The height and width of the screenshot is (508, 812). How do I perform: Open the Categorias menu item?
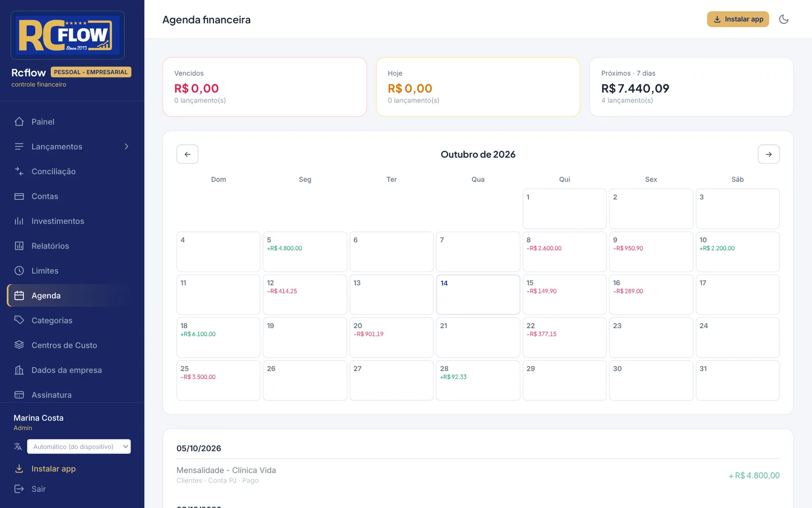click(x=72, y=320)
